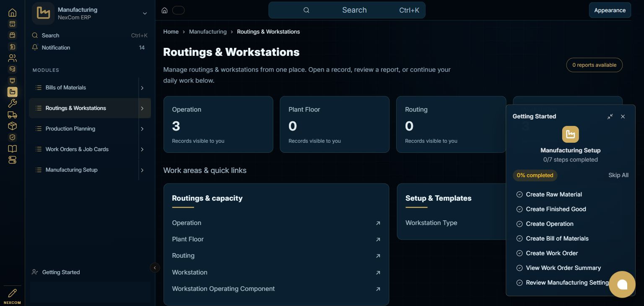Screen dimensions: 644x306
Task: Tick the check circle for Create Bill of Materials
Action: (x=519, y=238)
